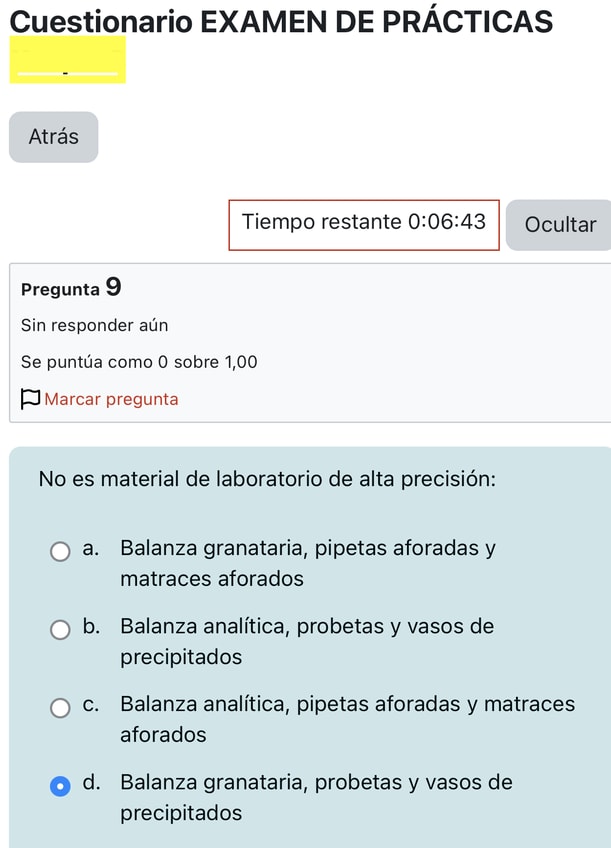The width and height of the screenshot is (611, 848).
Task: Click the question text about 'alta precisión'
Action: (x=267, y=478)
